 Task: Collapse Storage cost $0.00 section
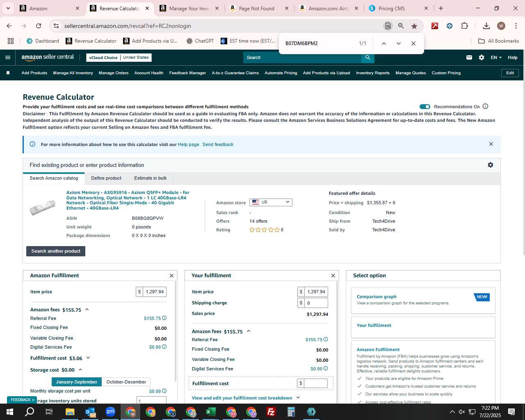click(80, 370)
